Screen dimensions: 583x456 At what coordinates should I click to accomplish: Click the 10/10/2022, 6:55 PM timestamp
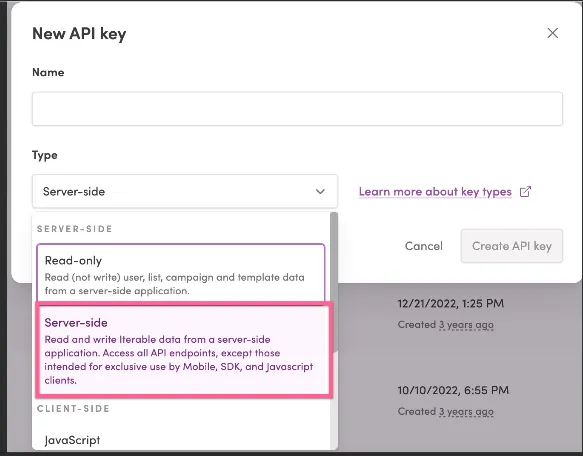point(453,390)
